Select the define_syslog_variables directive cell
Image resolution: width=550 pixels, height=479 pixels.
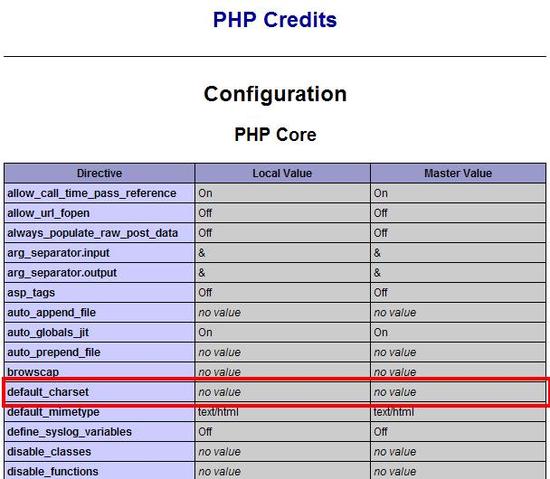coord(99,432)
